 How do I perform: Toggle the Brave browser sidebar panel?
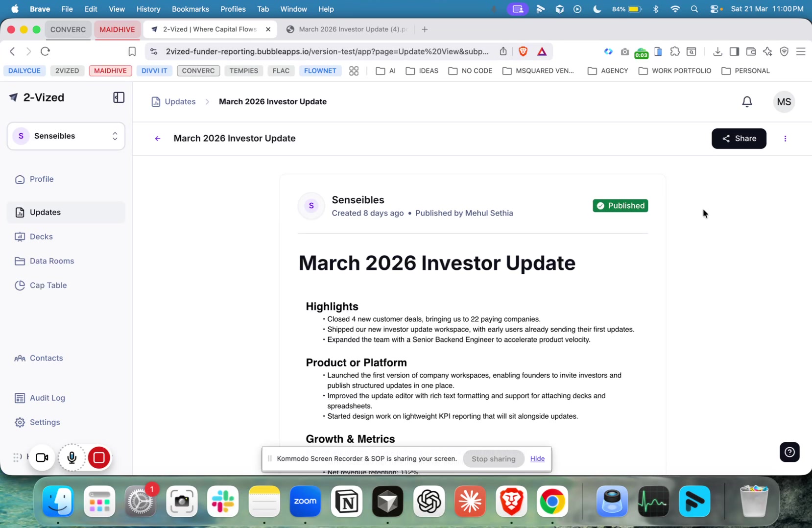pyautogui.click(x=734, y=51)
